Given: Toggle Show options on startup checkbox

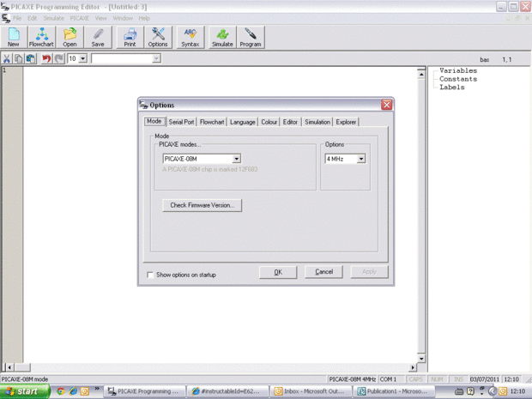Looking at the screenshot, I should [x=150, y=275].
